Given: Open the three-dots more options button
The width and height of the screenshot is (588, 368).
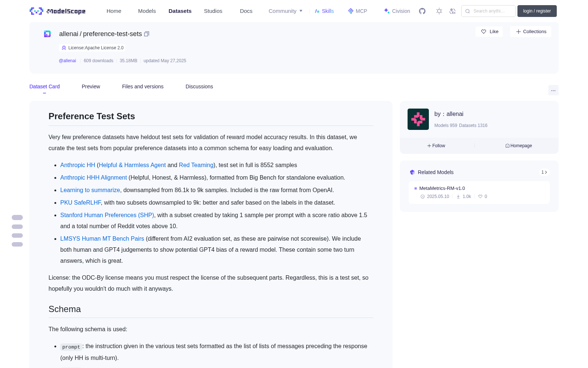Looking at the screenshot, I should tap(553, 90).
